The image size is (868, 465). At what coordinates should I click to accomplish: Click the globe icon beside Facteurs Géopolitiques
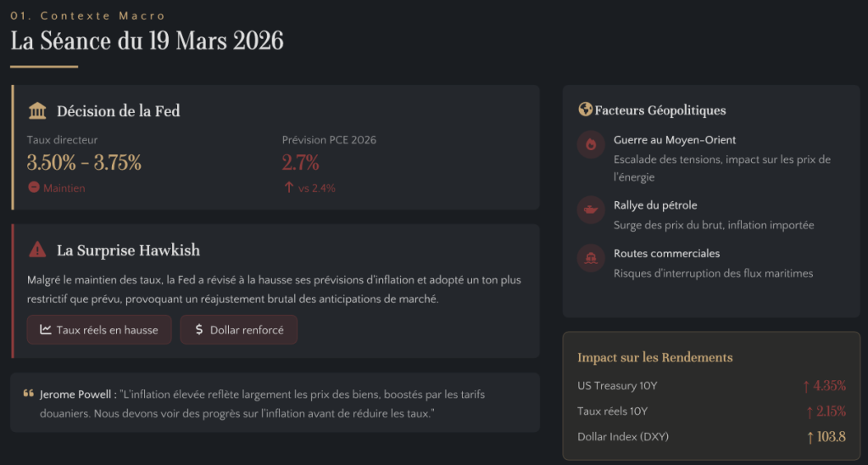coord(585,109)
